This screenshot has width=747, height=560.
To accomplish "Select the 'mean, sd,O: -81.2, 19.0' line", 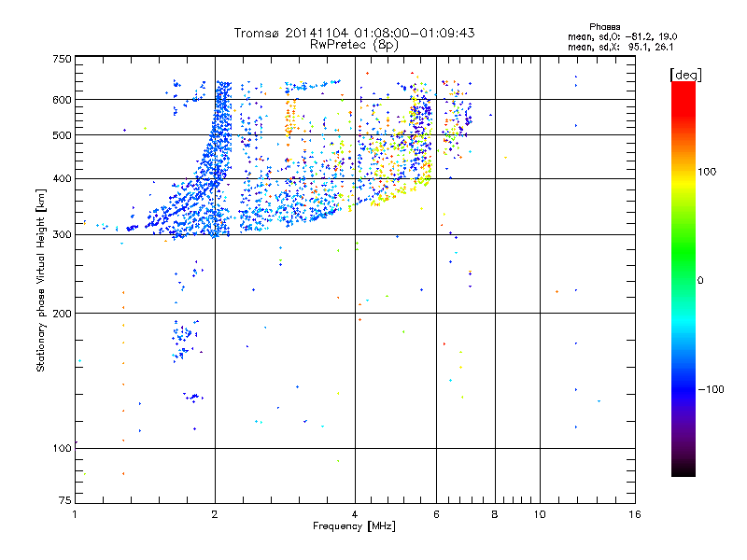I will click(x=622, y=36).
